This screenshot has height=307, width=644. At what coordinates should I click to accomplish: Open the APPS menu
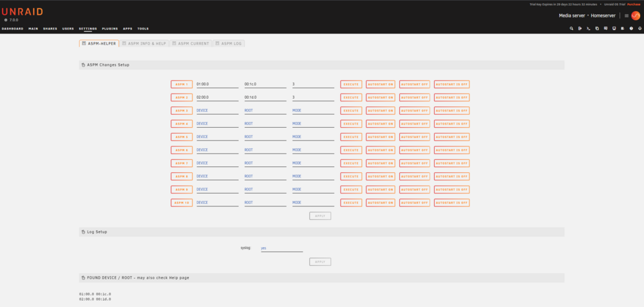(128, 29)
